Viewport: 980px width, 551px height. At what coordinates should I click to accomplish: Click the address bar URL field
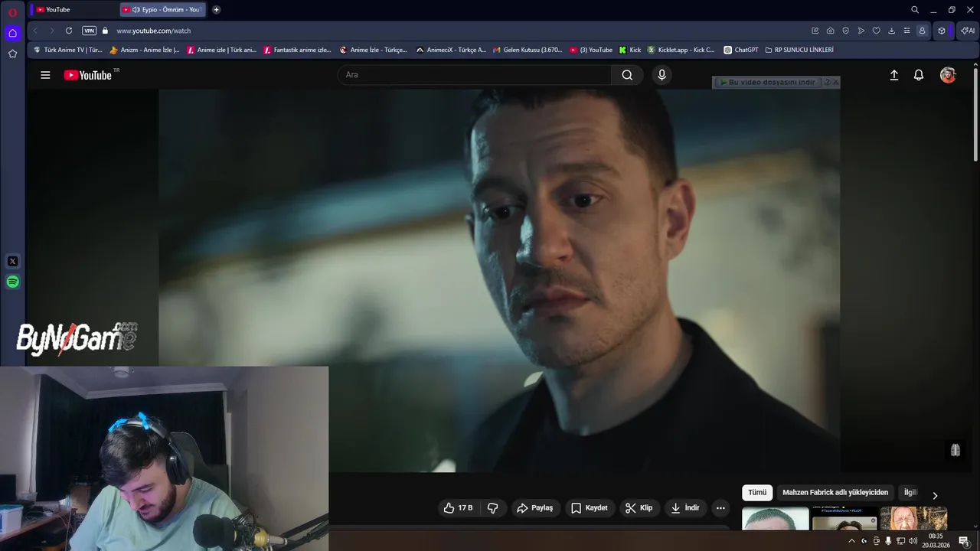click(459, 31)
